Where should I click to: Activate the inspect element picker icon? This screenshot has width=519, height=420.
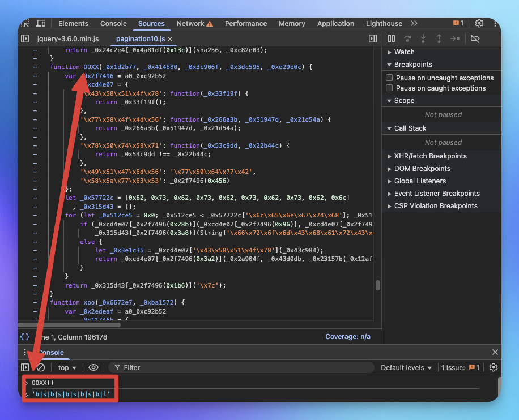click(25, 24)
